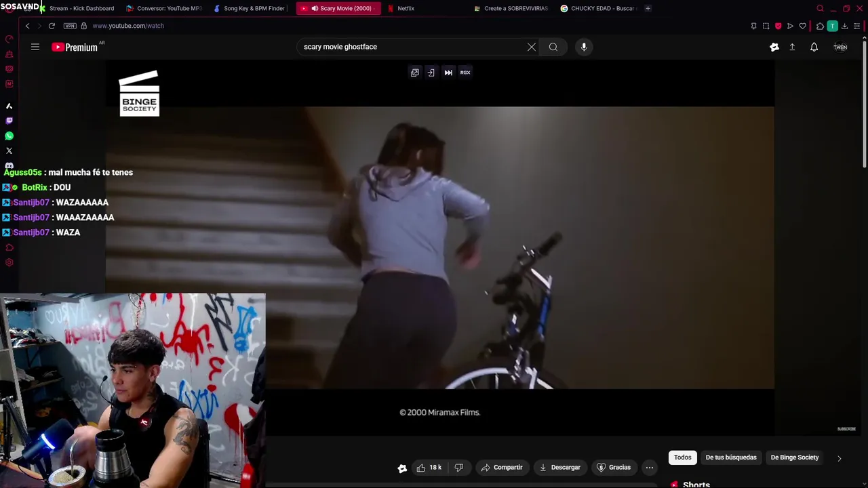Click the icon left of the like button
The width and height of the screenshot is (868, 488).
402,468
